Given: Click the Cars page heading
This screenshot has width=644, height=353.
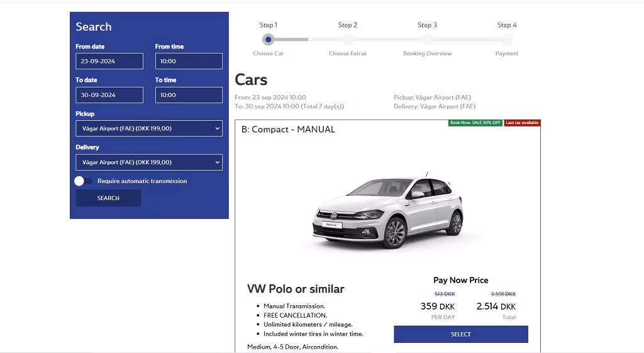Looking at the screenshot, I should tap(251, 80).
